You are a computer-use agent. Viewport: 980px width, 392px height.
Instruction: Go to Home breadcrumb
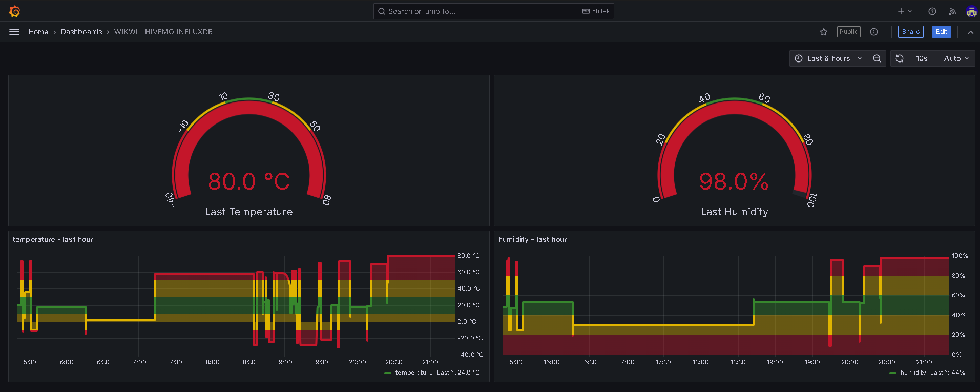(38, 32)
